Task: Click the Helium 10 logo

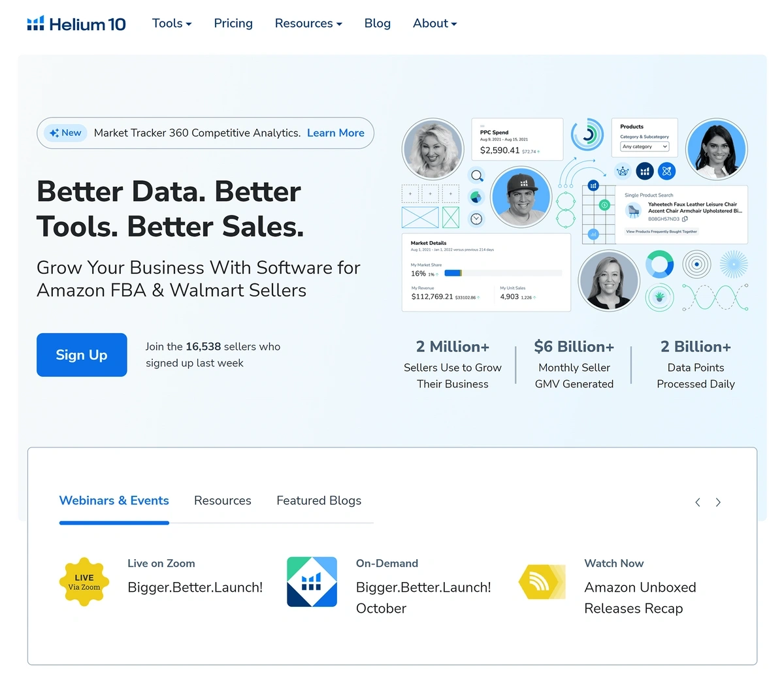Action: 76,24
